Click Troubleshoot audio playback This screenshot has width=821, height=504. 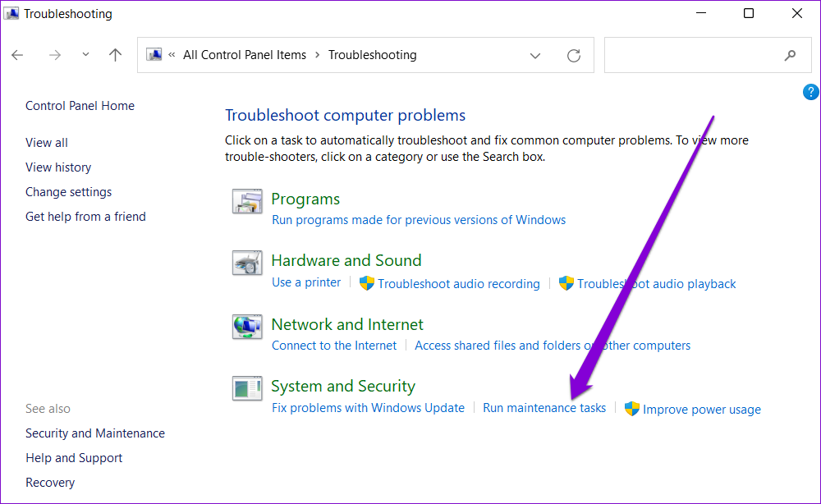tap(657, 284)
